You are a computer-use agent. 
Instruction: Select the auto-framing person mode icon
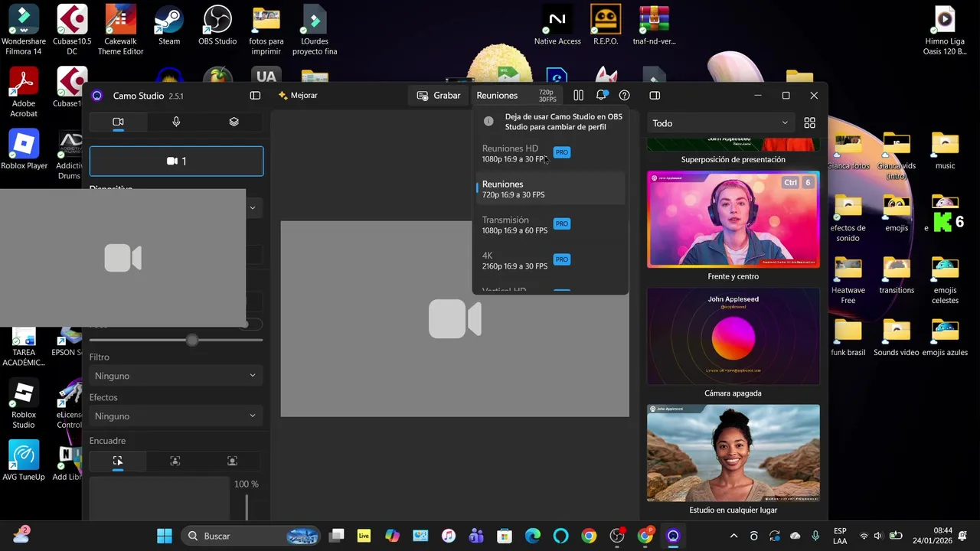175,461
